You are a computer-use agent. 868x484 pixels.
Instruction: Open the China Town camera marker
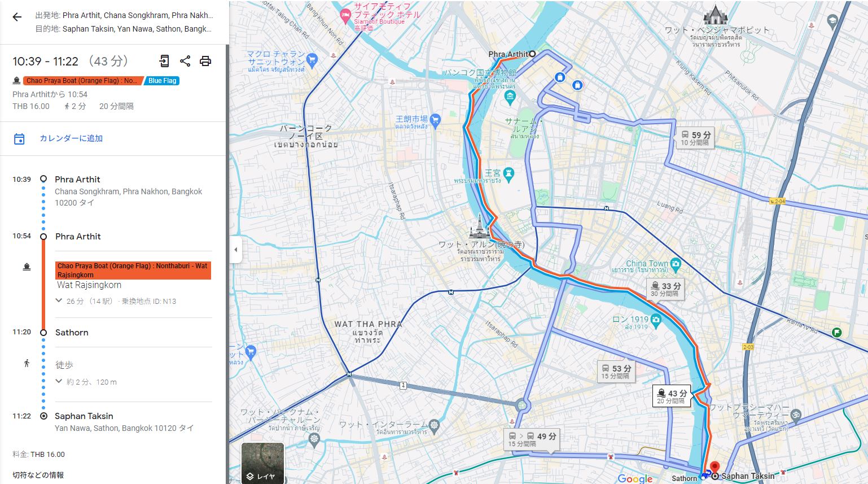(x=676, y=264)
